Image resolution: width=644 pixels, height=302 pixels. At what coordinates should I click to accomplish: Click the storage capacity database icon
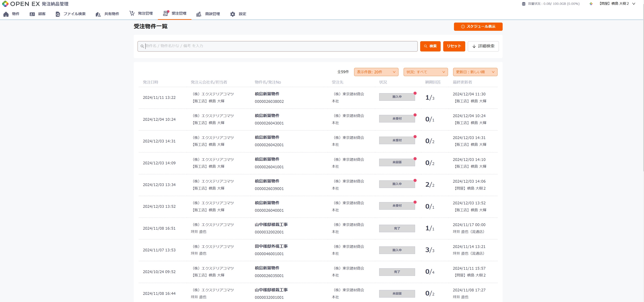[524, 4]
